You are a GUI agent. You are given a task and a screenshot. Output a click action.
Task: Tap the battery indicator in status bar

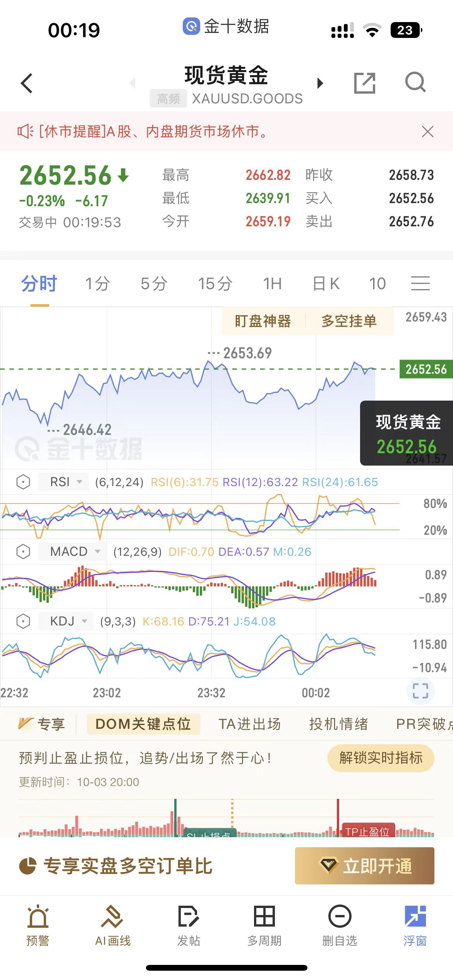406,30
